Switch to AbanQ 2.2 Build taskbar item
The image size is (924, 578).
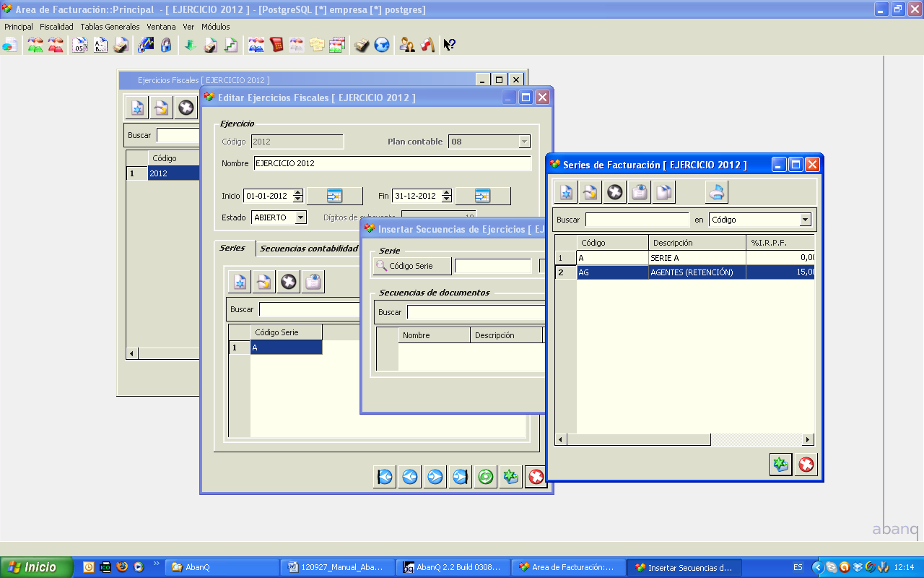pos(454,567)
